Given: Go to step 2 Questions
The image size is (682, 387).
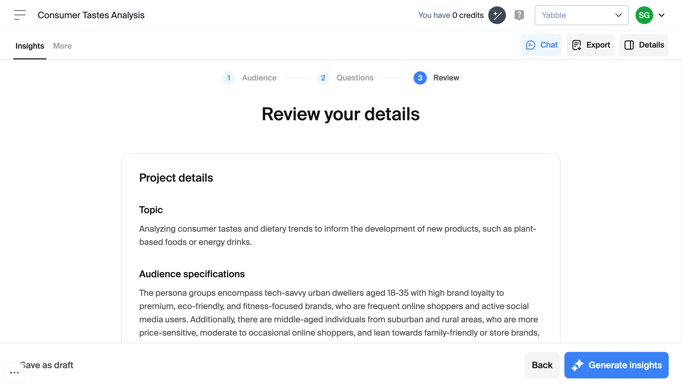Looking at the screenshot, I should point(345,78).
